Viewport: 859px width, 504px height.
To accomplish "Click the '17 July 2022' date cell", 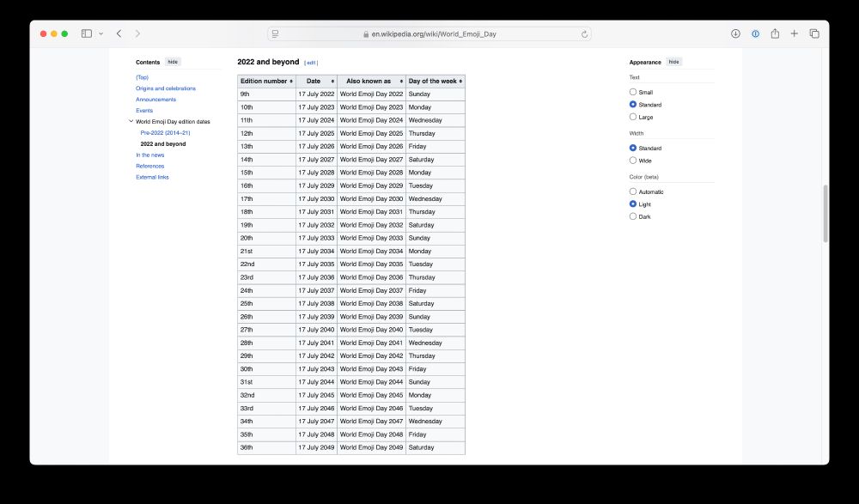I will (316, 94).
